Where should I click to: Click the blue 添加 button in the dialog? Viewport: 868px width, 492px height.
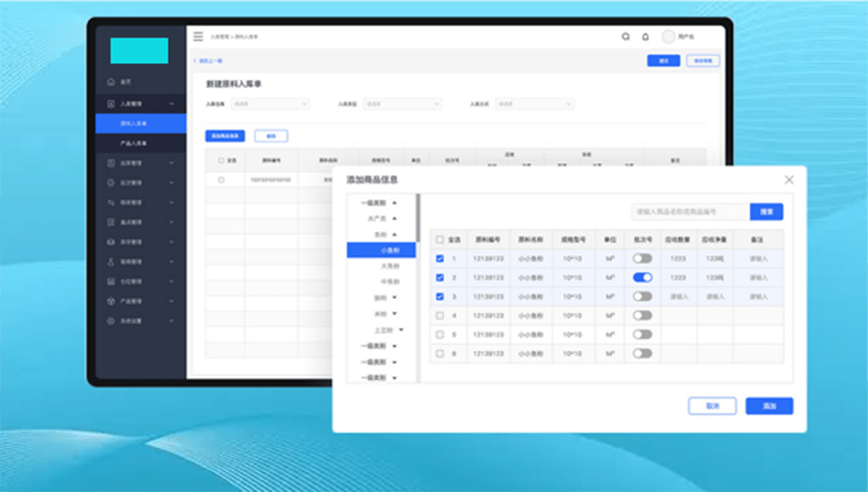(769, 406)
